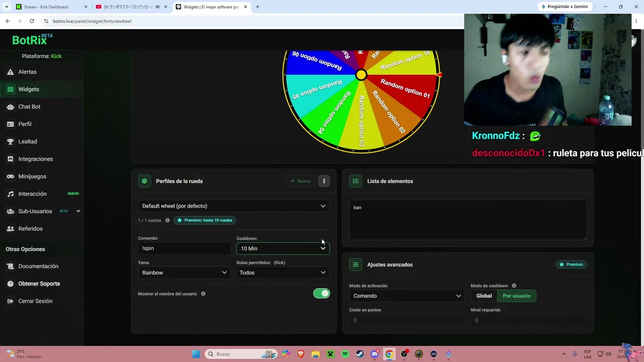
Task: Click the Nivel requerido field
Action: (528, 320)
